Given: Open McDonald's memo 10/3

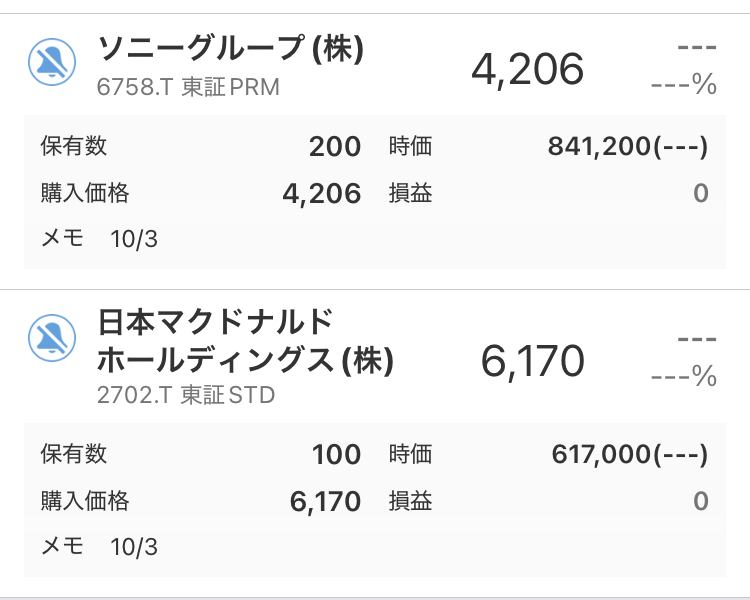Looking at the screenshot, I should tap(134, 547).
